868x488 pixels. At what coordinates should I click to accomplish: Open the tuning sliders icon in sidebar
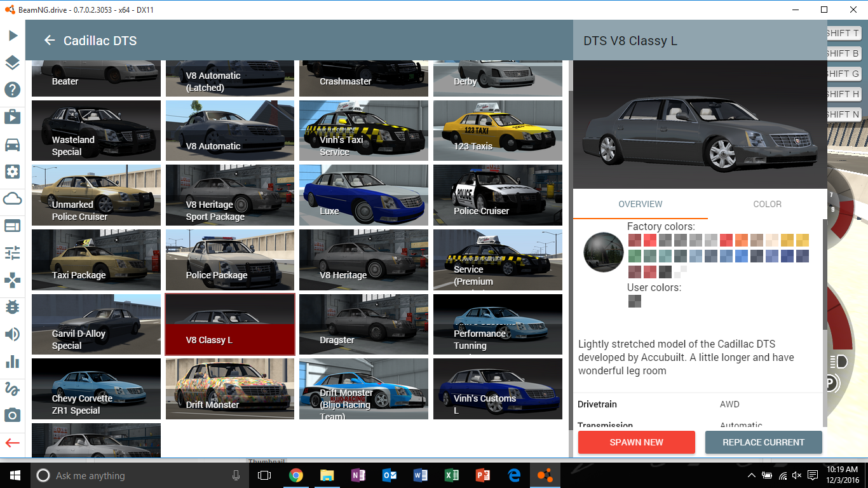click(12, 253)
